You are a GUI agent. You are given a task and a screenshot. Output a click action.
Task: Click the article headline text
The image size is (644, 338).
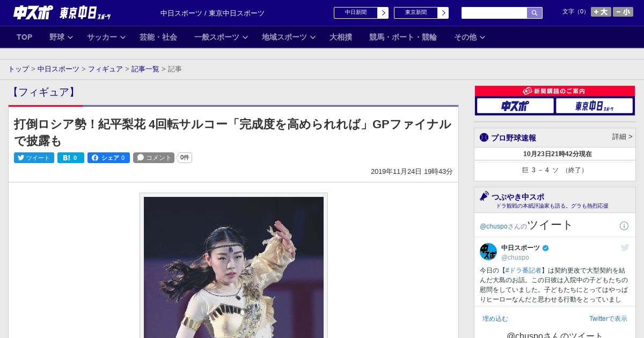pos(232,133)
